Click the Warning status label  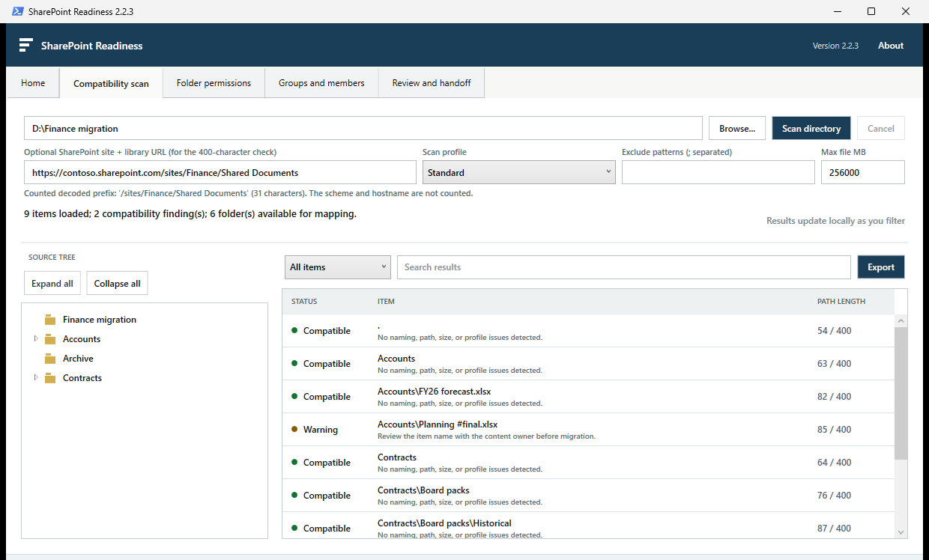tap(321, 430)
